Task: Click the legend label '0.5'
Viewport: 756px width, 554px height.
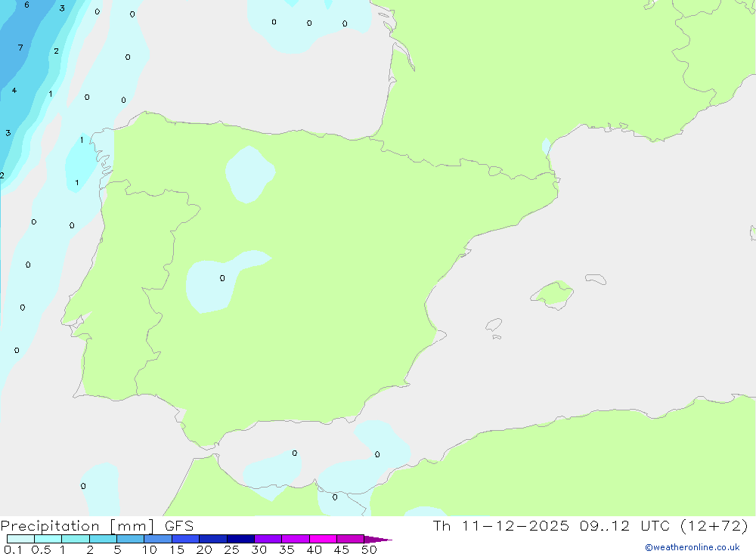Action: pyautogui.click(x=41, y=549)
